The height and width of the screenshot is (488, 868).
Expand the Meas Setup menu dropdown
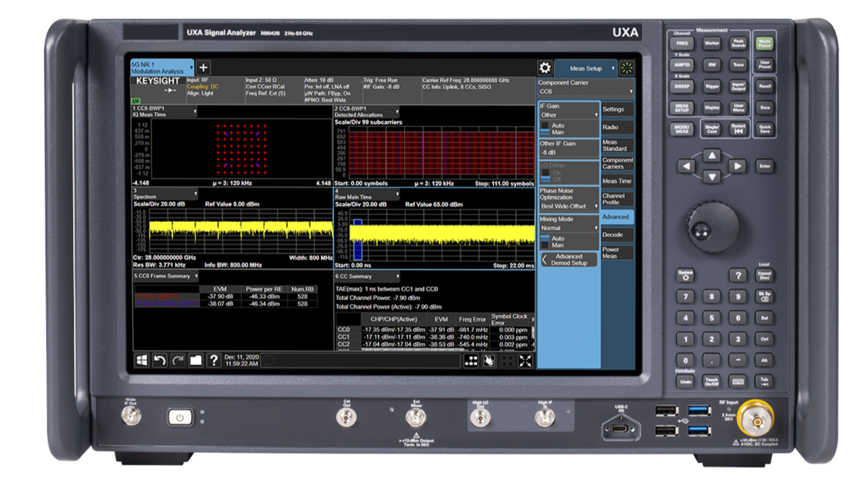click(x=586, y=68)
